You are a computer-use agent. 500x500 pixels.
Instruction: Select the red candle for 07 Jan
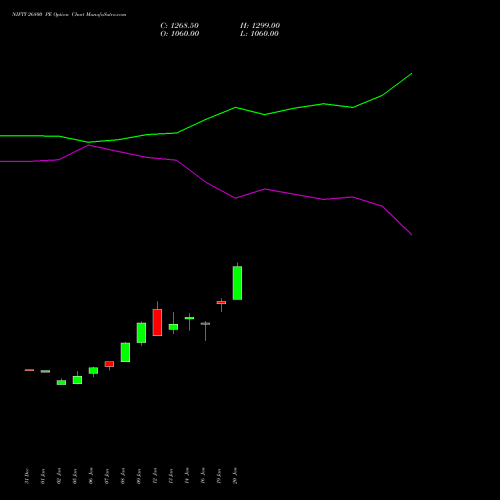[109, 364]
